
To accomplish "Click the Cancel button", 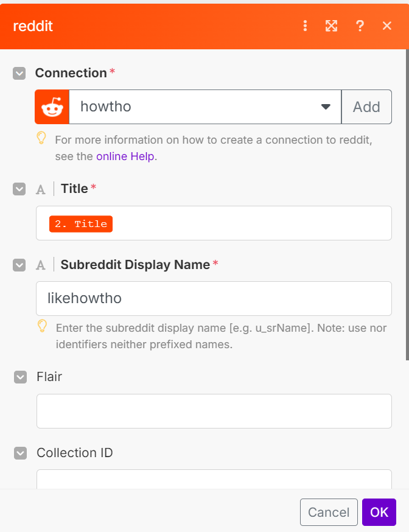I will pyautogui.click(x=329, y=512).
